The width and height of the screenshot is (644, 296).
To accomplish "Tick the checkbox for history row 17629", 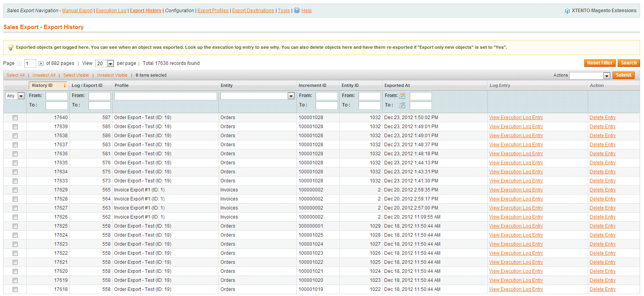I will (15, 190).
